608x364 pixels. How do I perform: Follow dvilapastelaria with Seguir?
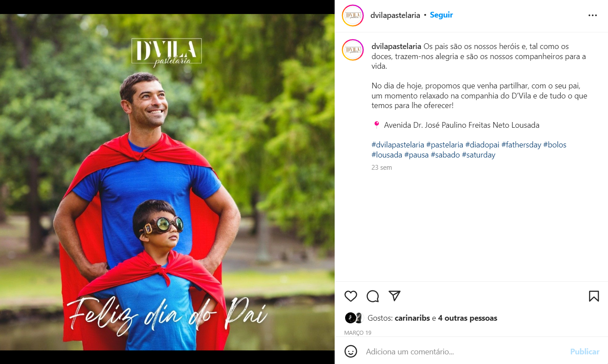pyautogui.click(x=441, y=15)
